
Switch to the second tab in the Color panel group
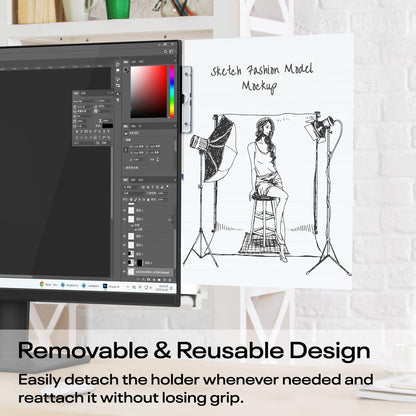coord(133,62)
